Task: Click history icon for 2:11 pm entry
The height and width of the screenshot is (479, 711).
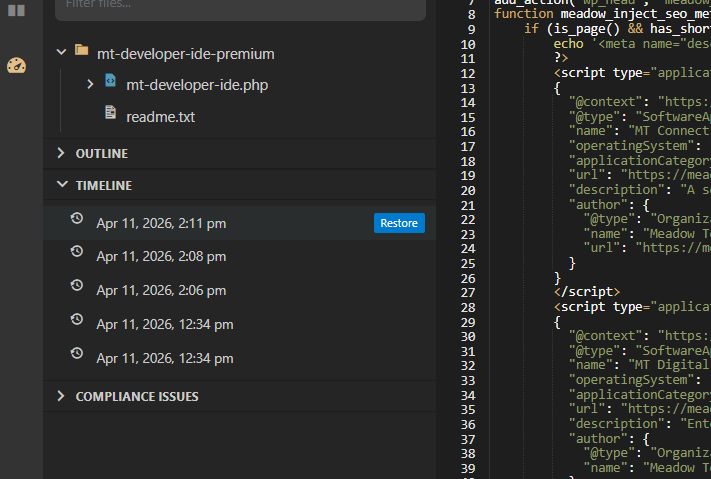Action: click(77, 218)
